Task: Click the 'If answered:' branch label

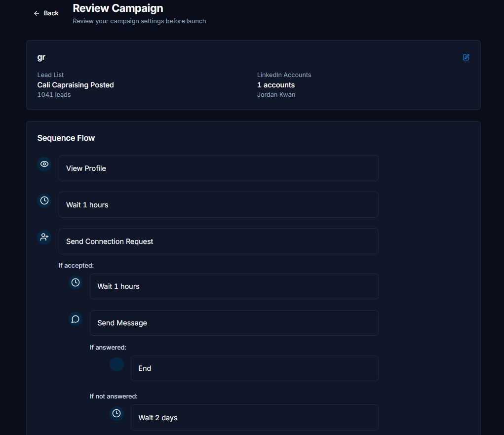Action: tap(108, 348)
